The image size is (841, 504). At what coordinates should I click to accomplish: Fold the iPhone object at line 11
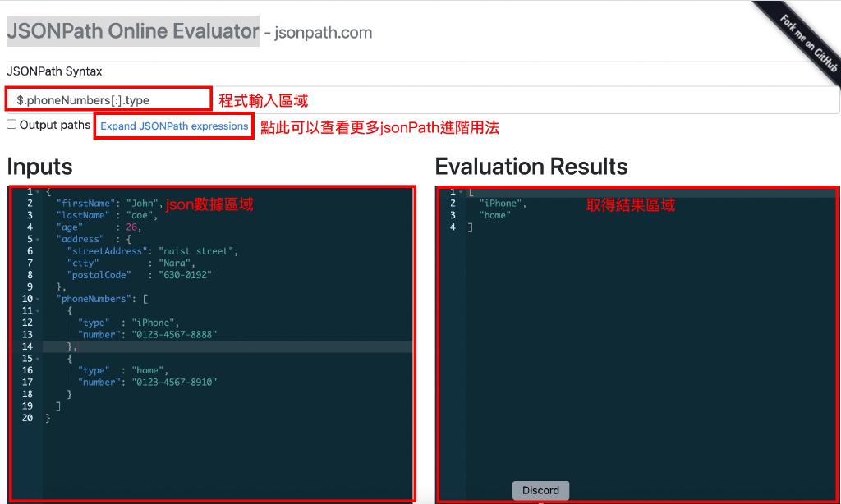click(38, 311)
